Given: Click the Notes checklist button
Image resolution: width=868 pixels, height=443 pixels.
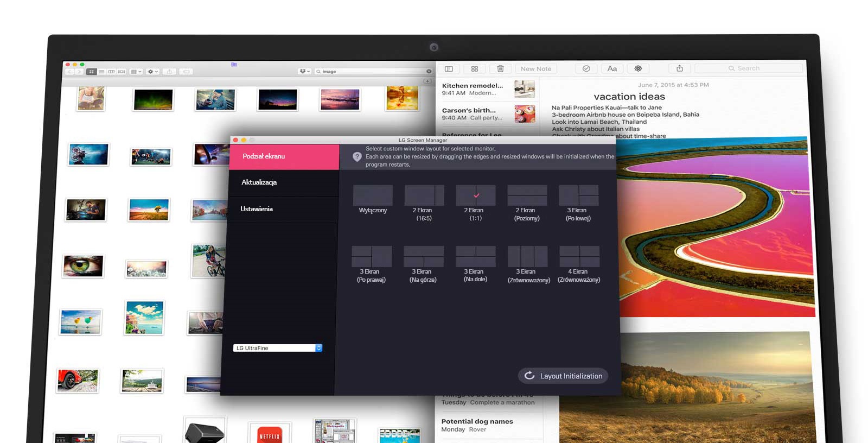Looking at the screenshot, I should [586, 69].
